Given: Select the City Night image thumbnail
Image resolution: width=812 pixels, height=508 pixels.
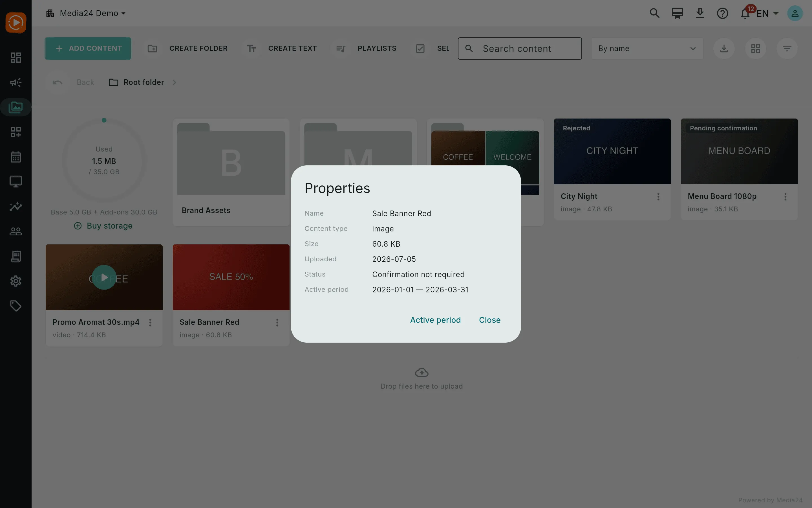Looking at the screenshot, I should [612, 151].
